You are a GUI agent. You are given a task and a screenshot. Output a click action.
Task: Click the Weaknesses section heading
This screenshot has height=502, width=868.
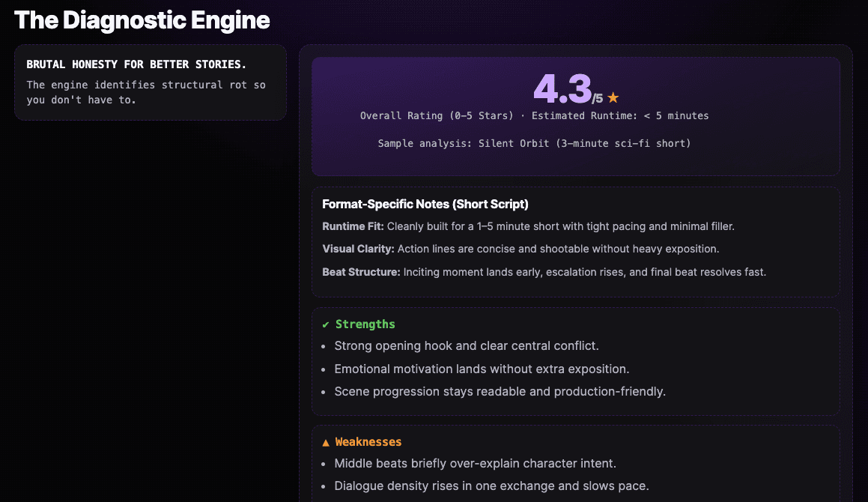click(x=368, y=442)
